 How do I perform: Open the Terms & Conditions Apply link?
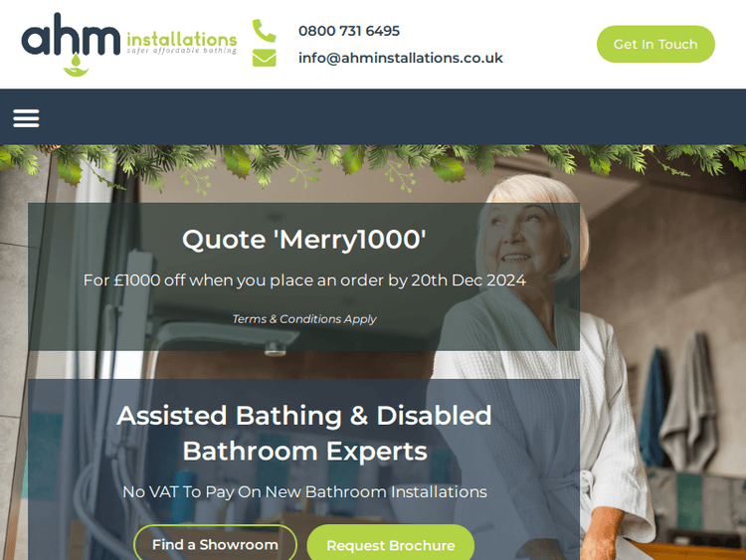tap(304, 318)
